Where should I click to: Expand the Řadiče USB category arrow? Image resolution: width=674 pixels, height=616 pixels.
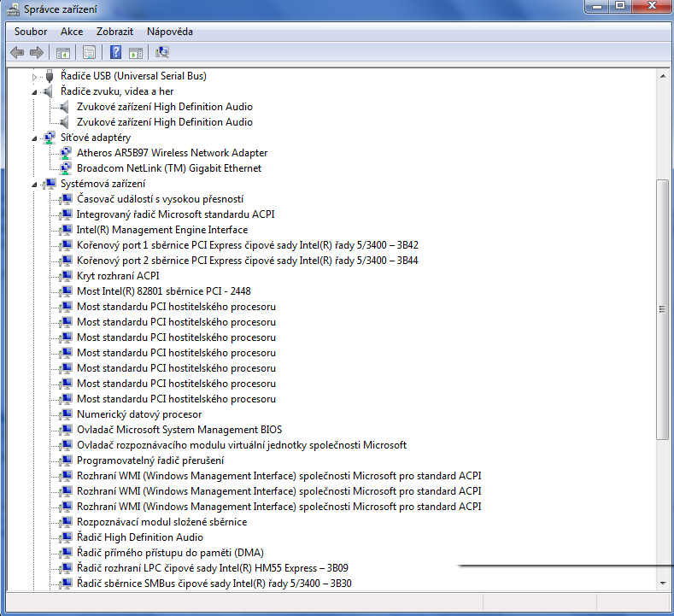point(34,77)
